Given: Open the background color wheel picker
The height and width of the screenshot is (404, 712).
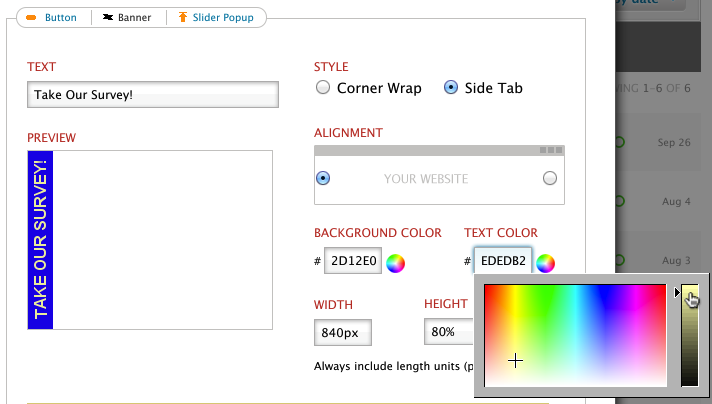Looking at the screenshot, I should pos(396,263).
